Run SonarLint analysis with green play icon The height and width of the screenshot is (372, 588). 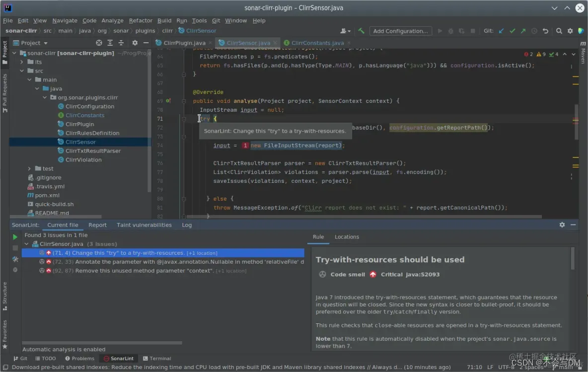point(15,237)
